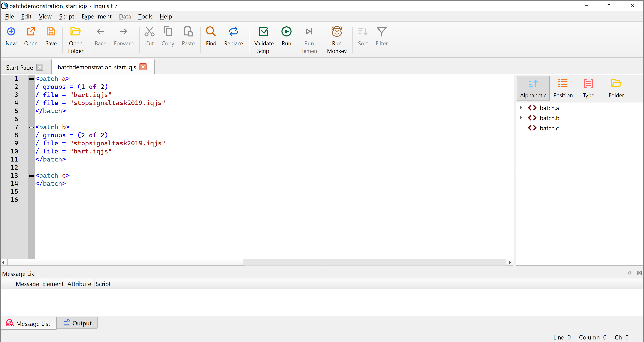Open the Output panel tab
The width and height of the screenshot is (644, 342).
tap(77, 323)
